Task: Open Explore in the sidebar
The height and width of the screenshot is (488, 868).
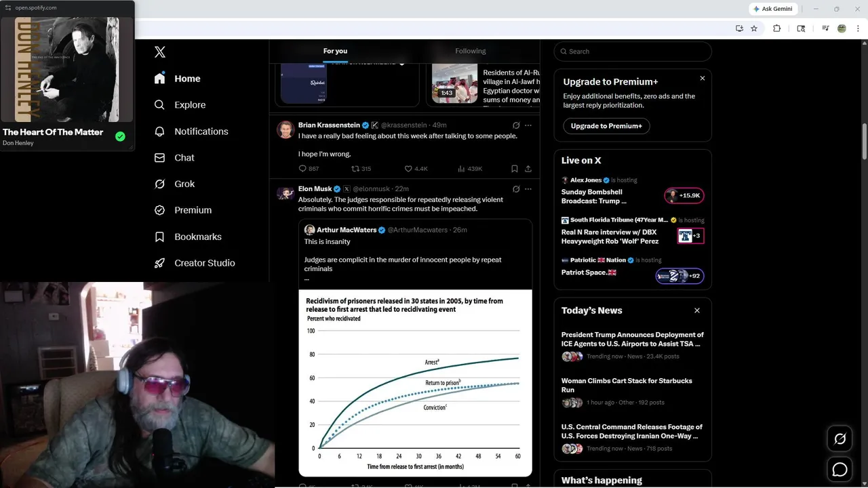Action: point(180,105)
